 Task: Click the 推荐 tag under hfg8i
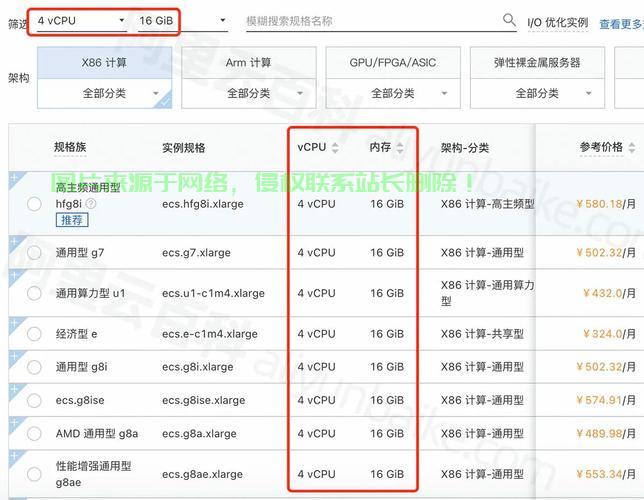tap(72, 220)
